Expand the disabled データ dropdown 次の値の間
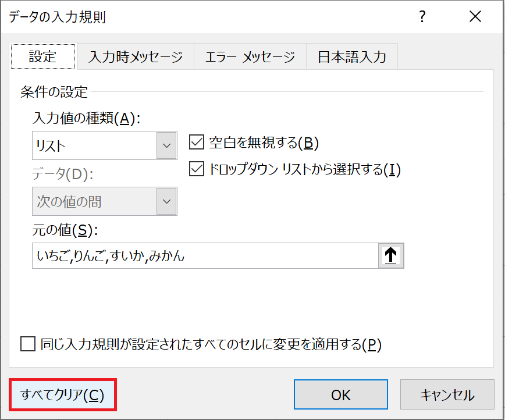 (x=166, y=201)
